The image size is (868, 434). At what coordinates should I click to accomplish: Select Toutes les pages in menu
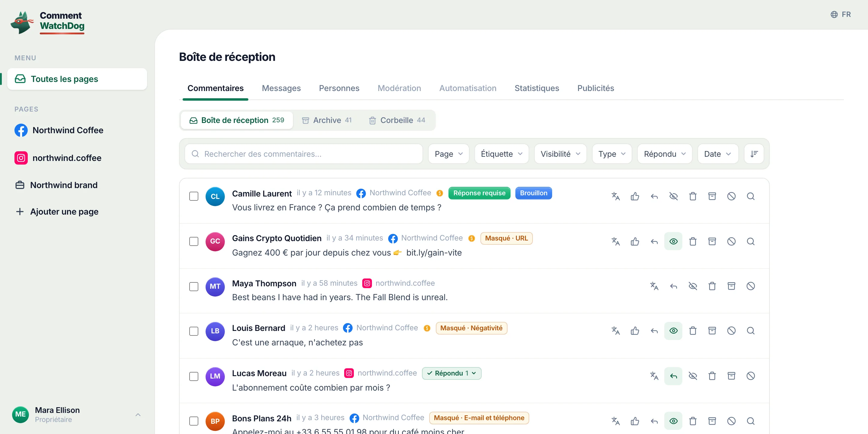tap(77, 79)
